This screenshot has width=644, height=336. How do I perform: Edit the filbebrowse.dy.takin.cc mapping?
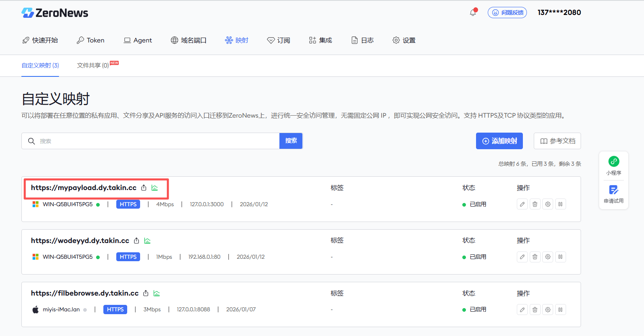click(522, 310)
